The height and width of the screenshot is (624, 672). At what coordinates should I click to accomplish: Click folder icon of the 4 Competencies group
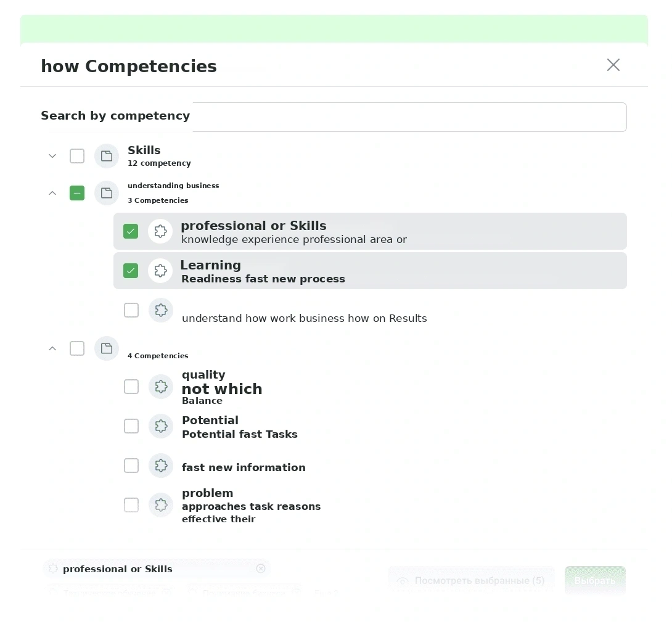(106, 348)
